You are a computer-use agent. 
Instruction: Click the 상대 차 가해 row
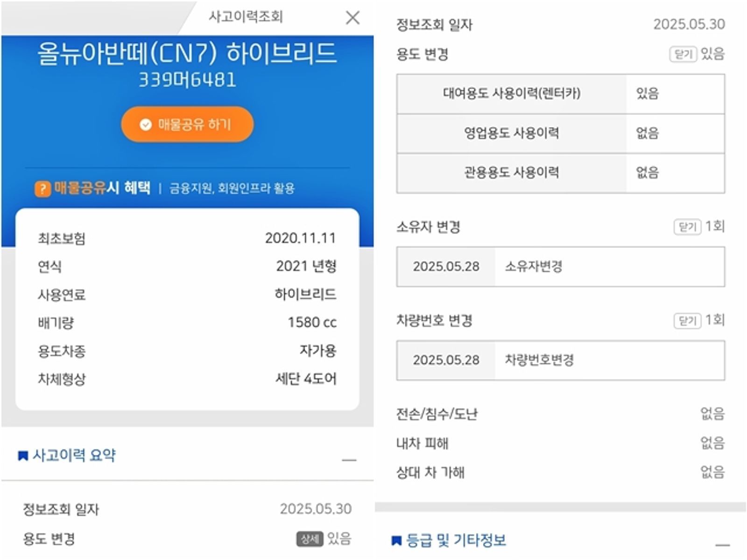[560, 472]
